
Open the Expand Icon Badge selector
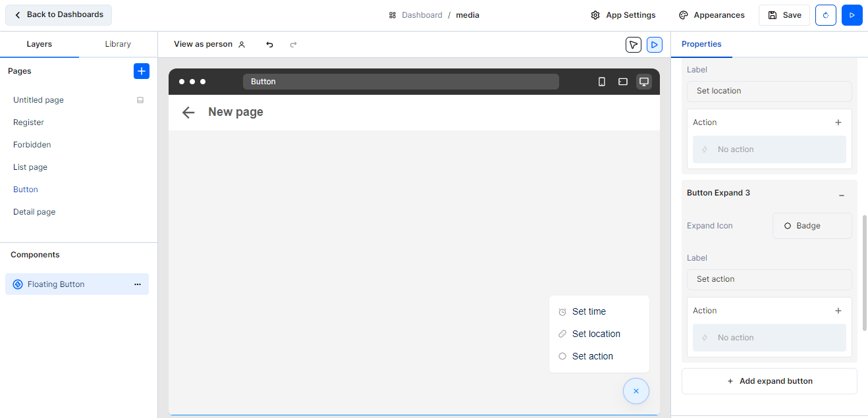(x=811, y=226)
